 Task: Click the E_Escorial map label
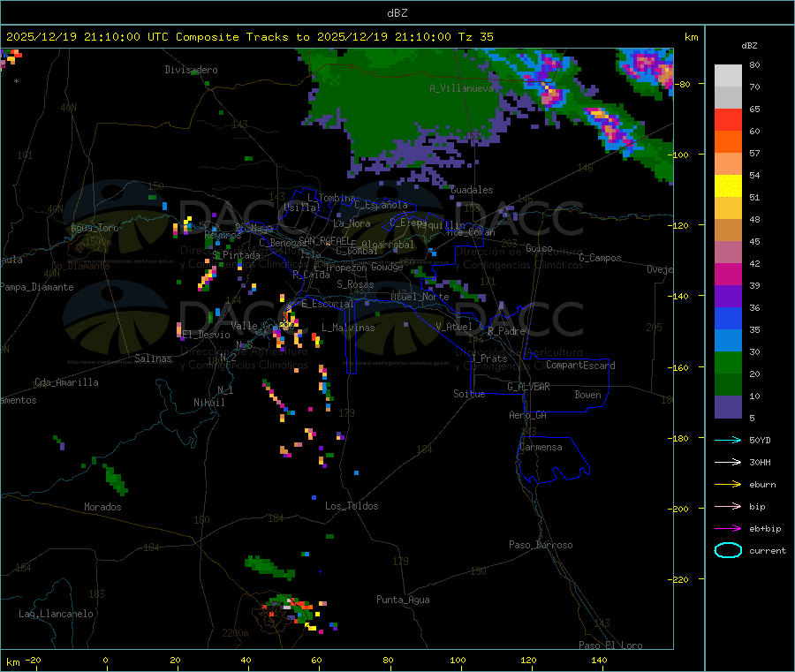pos(327,304)
